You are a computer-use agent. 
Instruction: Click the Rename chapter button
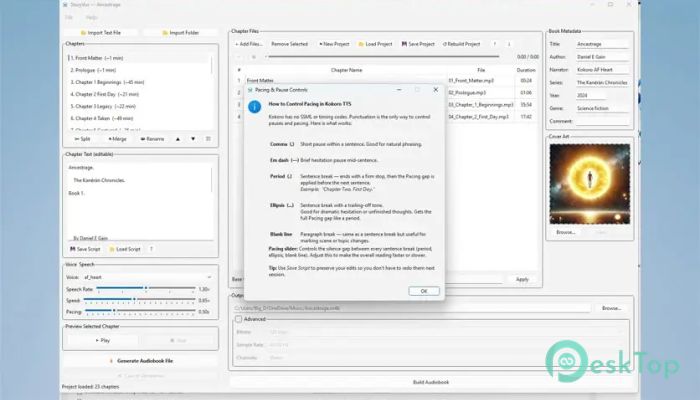click(x=152, y=139)
